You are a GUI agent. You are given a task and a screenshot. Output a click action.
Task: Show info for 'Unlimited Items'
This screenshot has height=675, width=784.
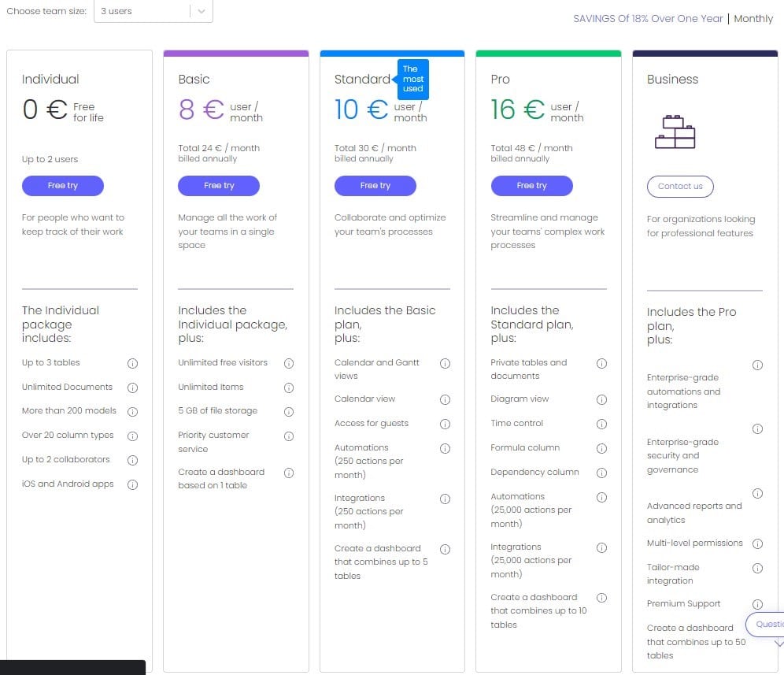pyautogui.click(x=289, y=388)
